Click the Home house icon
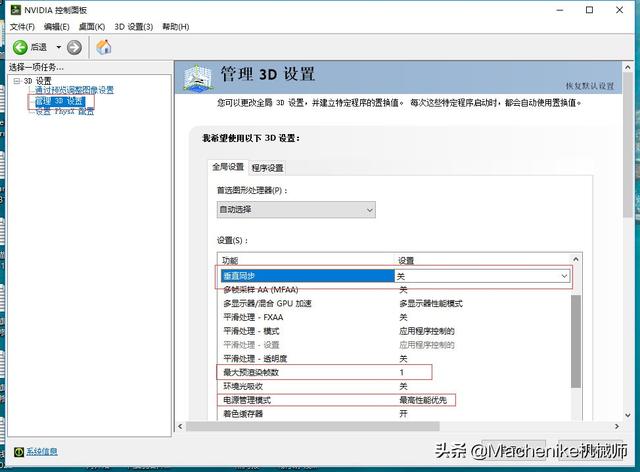Image resolution: width=640 pixels, height=472 pixels. coord(104,47)
